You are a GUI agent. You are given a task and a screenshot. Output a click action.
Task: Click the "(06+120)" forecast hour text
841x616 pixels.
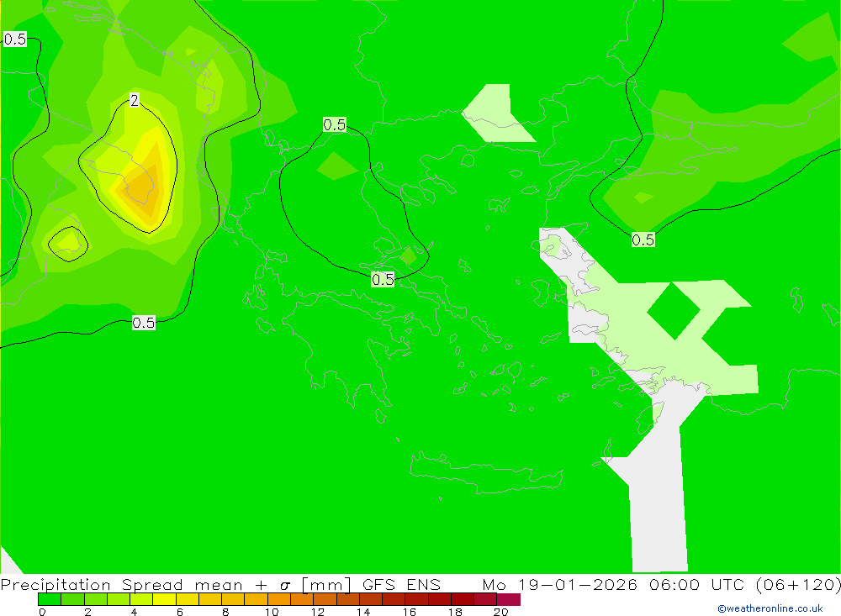click(798, 584)
